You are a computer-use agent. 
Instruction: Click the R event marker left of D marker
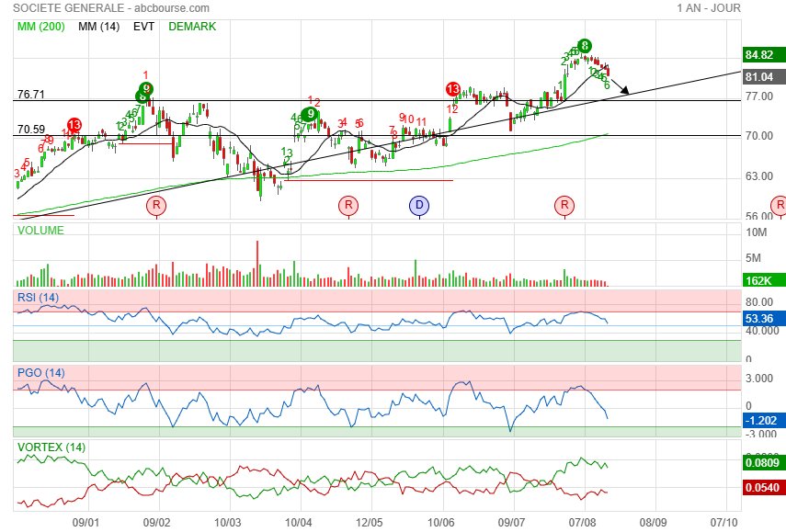348,206
